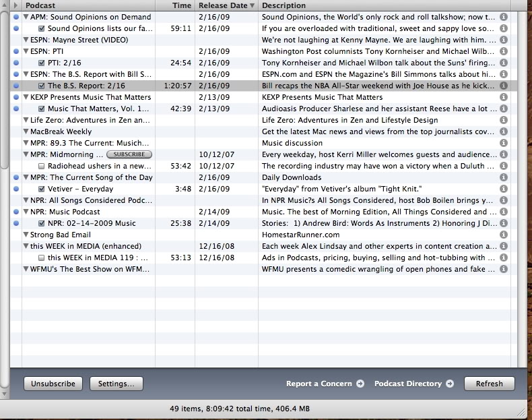532x420 pixels.
Task: Click arrow icon next to Report a Concern
Action: point(360,384)
